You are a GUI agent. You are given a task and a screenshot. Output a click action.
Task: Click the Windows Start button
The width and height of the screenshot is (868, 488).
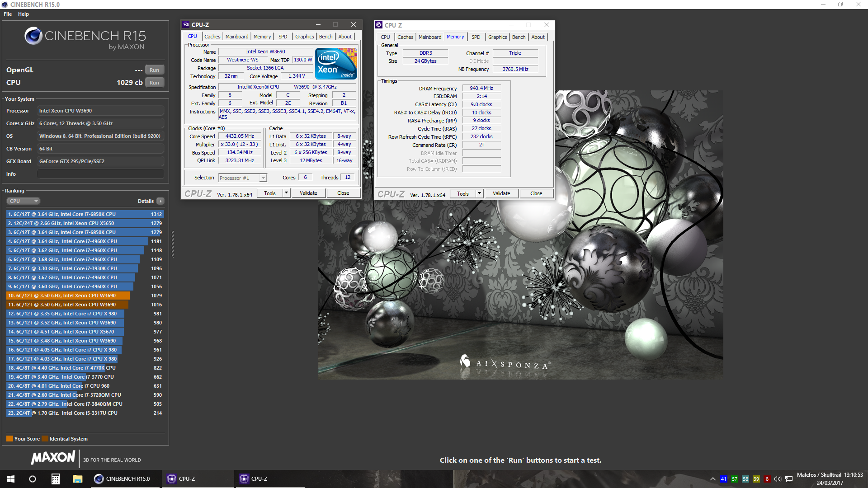[11, 479]
